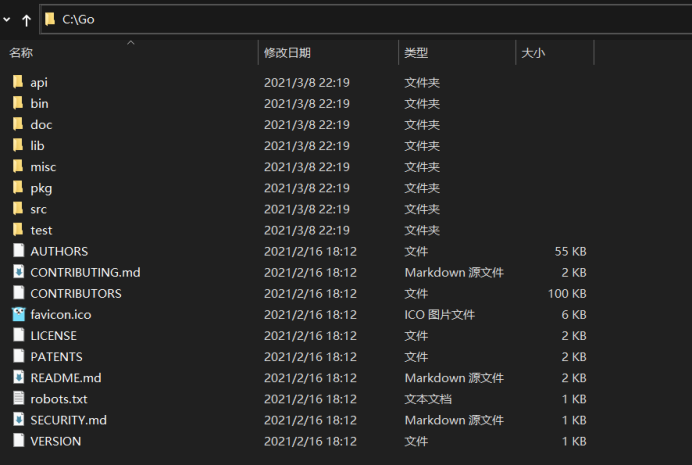Click the AUTHORS file icon

point(19,251)
